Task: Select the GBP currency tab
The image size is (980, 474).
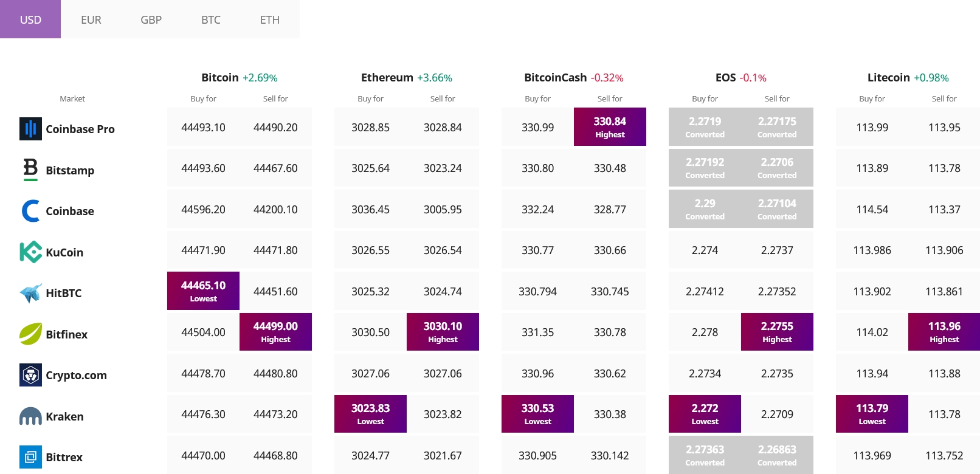Action: [151, 19]
